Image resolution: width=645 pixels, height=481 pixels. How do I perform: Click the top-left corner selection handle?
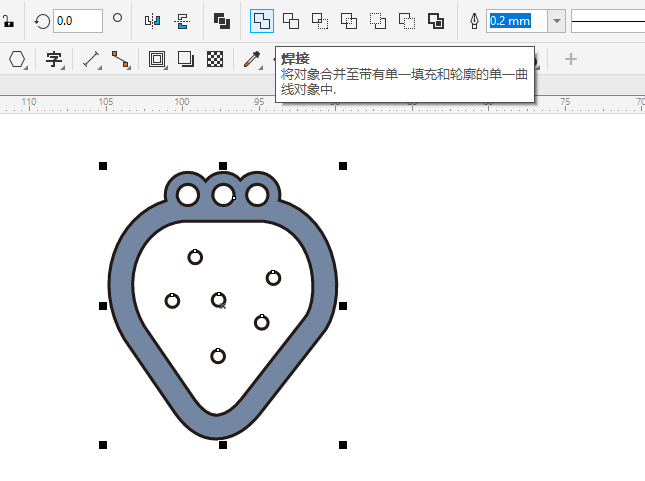coord(103,166)
